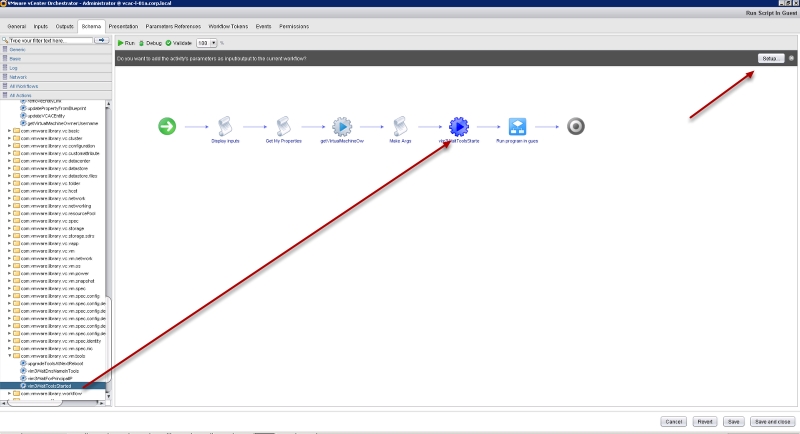This screenshot has height=434, width=800.
Task: Select the Display inputs script element
Action: 225,126
